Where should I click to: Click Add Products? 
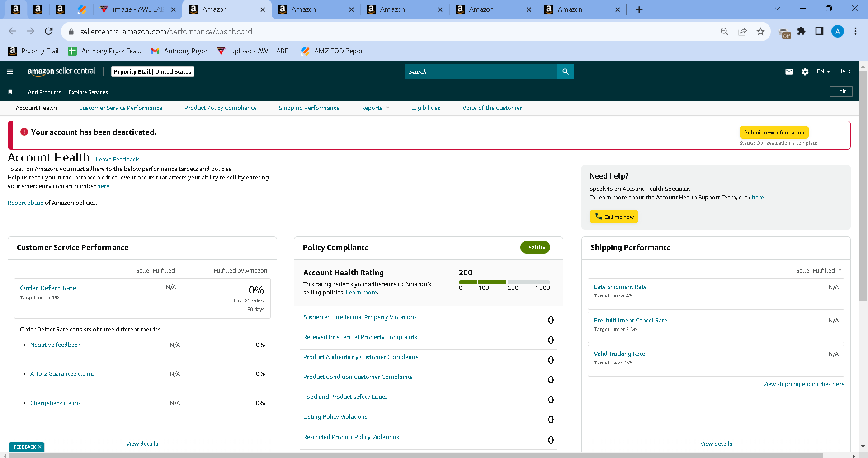(45, 92)
